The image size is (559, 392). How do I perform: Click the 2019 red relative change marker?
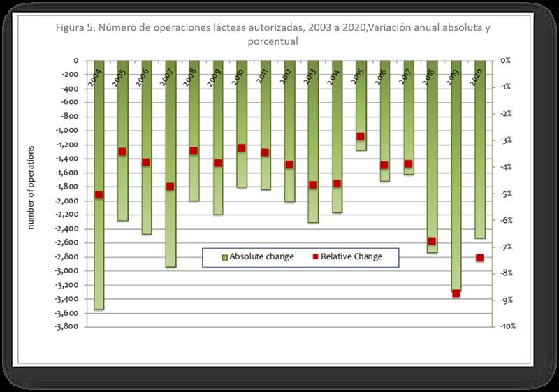[x=456, y=293]
